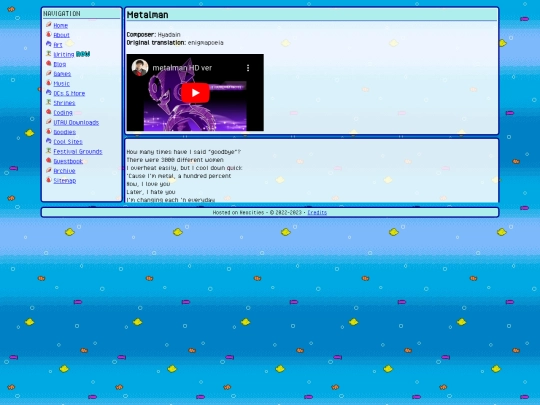This screenshot has width=540, height=405.
Task: Click the icon beside Music link
Action: click(x=49, y=83)
